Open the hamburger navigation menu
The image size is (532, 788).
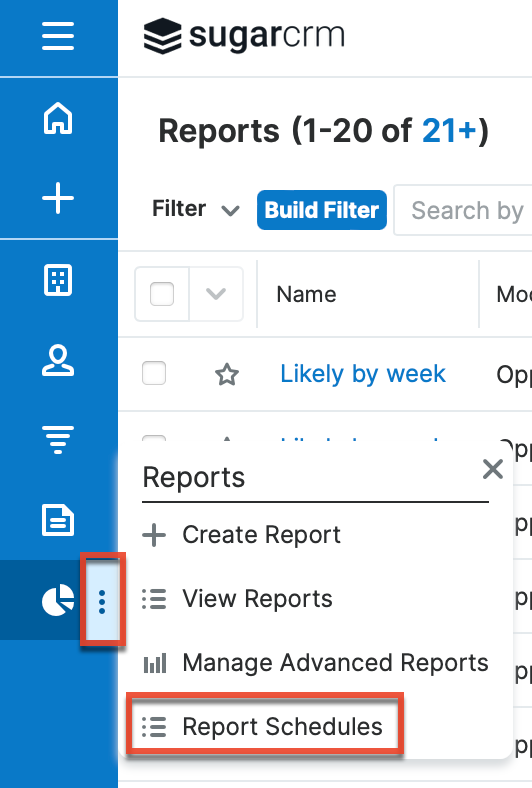[58, 36]
